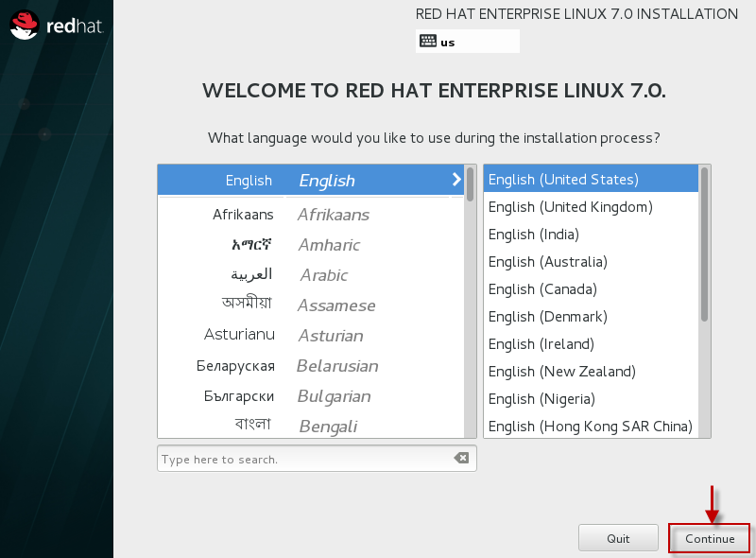The image size is (756, 558).
Task: Click the Red Hat logo
Action: [57, 26]
